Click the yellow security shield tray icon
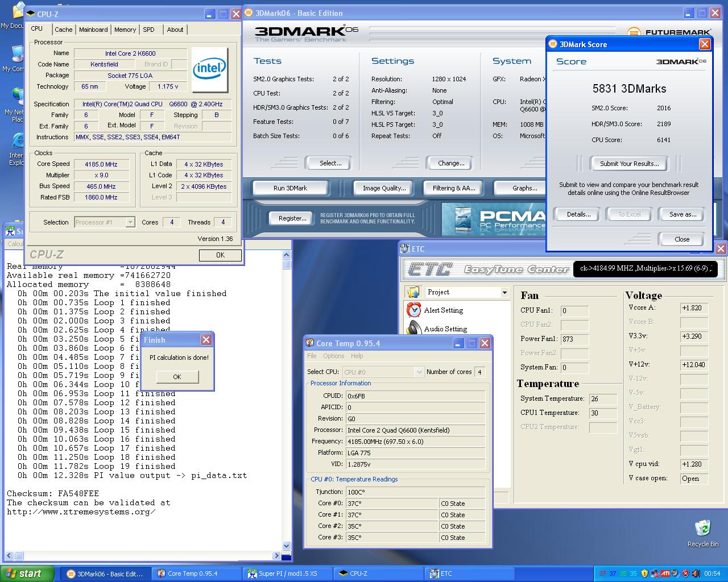The image size is (728, 582). (644, 573)
